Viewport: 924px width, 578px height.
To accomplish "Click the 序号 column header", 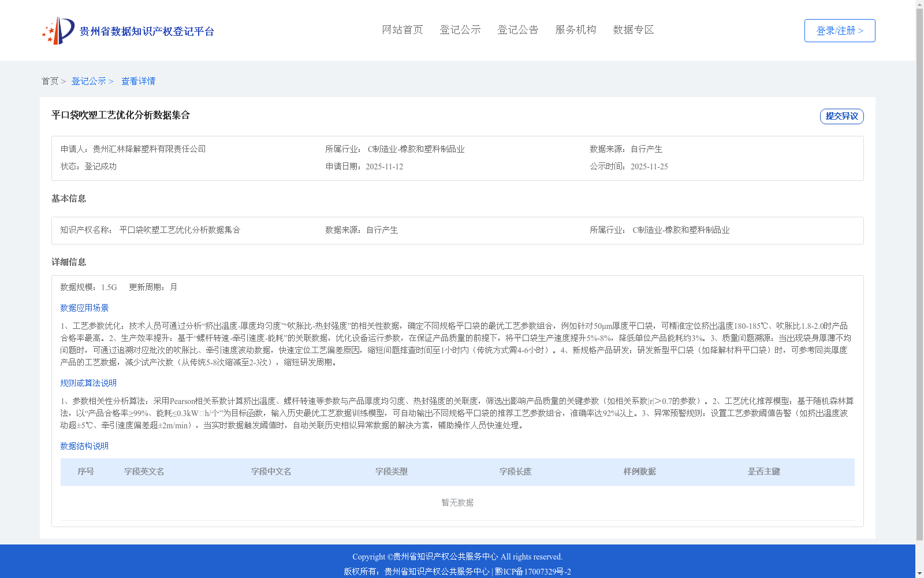I will coord(85,472).
